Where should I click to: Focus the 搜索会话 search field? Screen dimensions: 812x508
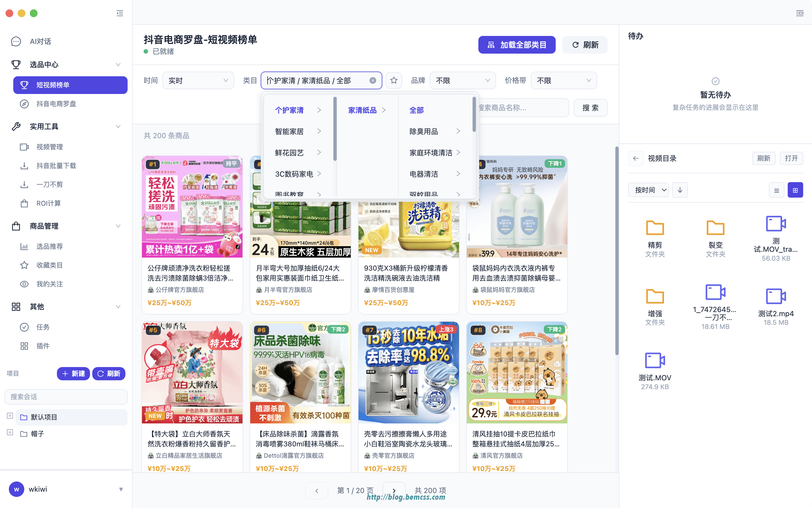tap(66, 397)
